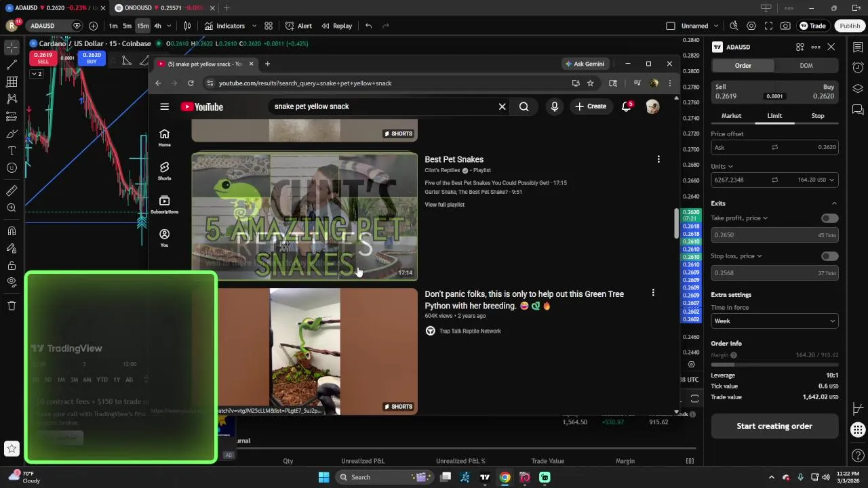Select the crosshair cursor tool in TradingView

pyautogui.click(x=12, y=47)
